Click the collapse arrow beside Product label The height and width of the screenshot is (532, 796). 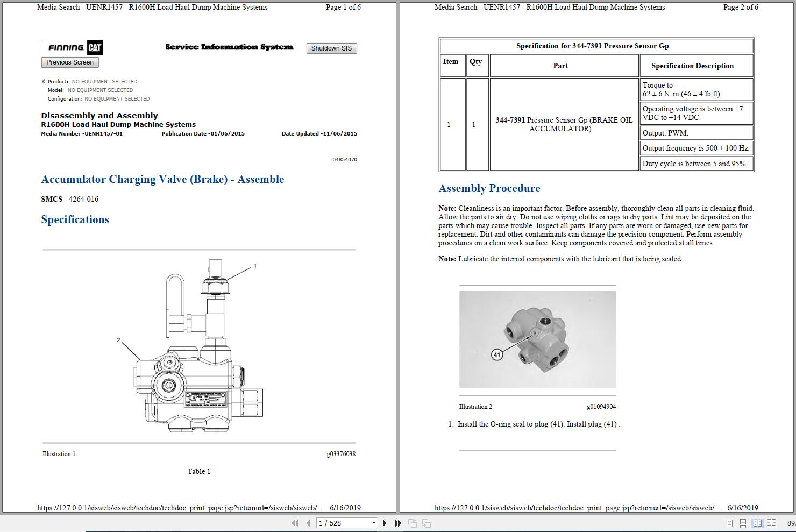click(43, 81)
